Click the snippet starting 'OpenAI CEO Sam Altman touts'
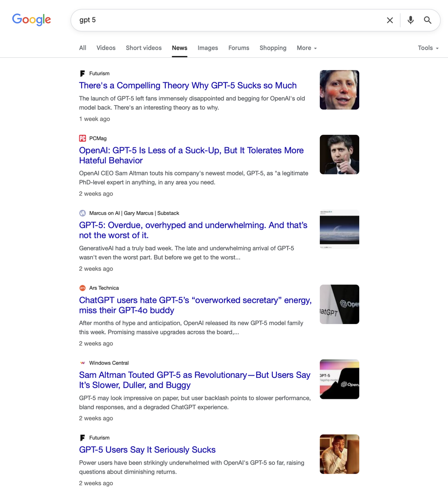The width and height of the screenshot is (448, 496). pyautogui.click(x=194, y=178)
